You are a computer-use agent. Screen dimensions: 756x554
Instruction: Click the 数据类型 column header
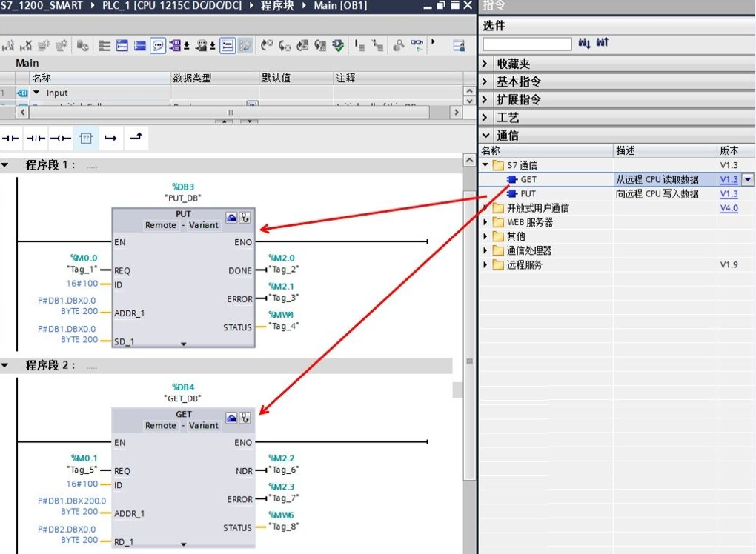215,78
